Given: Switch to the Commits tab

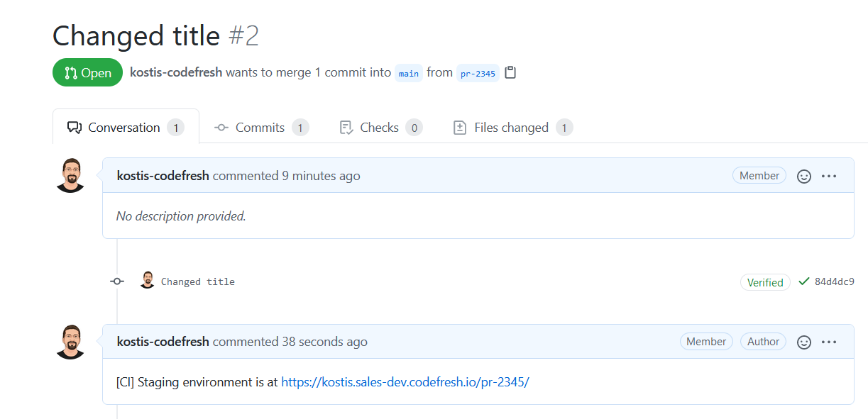Looking at the screenshot, I should (x=260, y=128).
